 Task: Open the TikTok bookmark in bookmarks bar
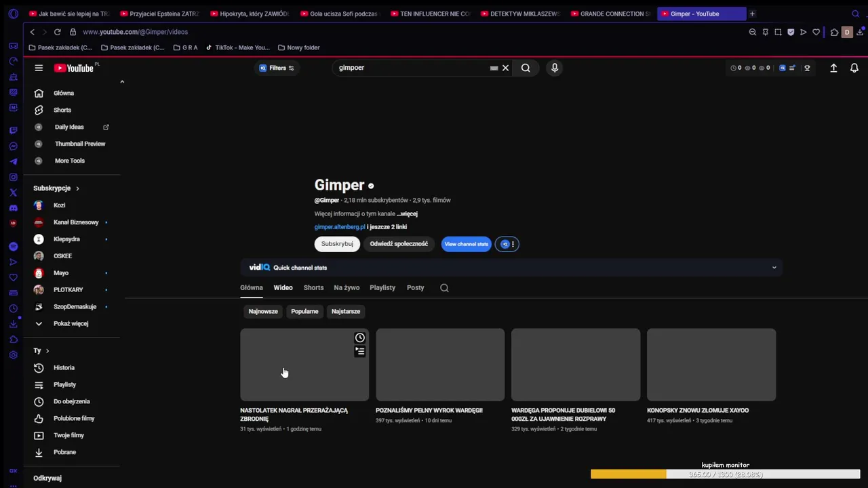point(237,47)
